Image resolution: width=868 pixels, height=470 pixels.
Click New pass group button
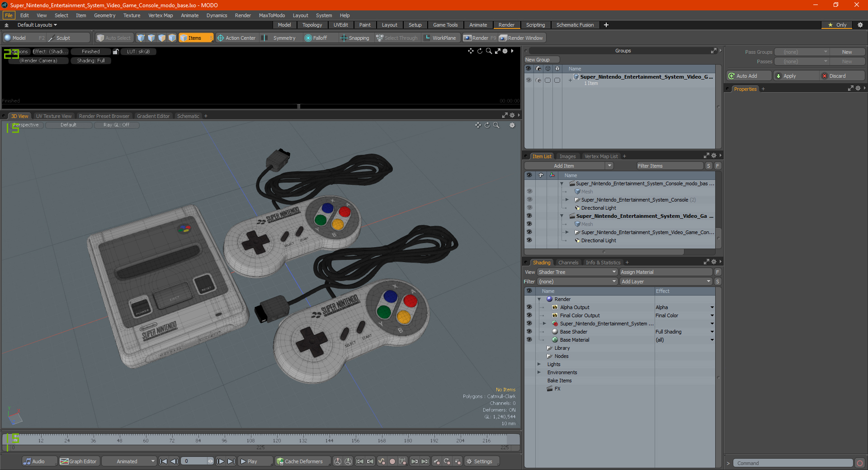click(847, 52)
